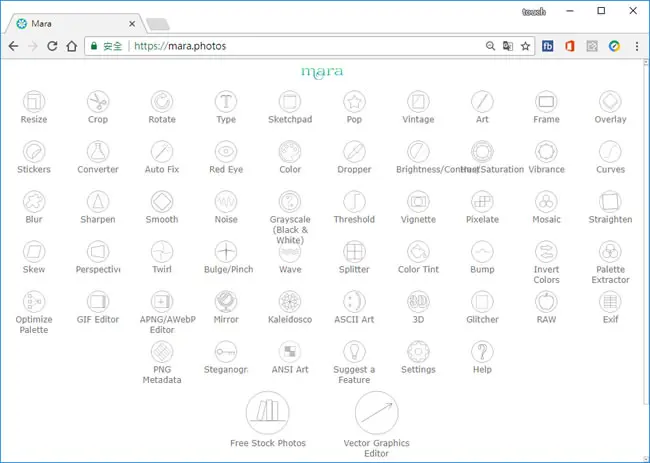
Task: Select the Twirl distortion icon
Action: [x=162, y=252]
